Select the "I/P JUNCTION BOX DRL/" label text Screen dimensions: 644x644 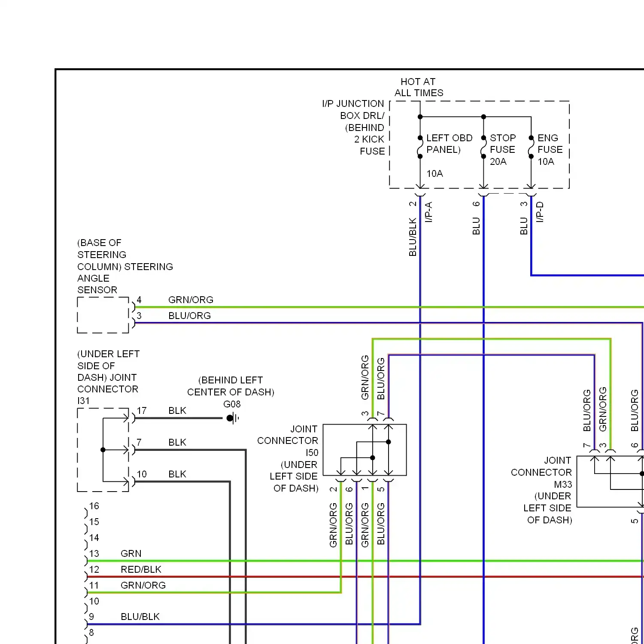353,109
